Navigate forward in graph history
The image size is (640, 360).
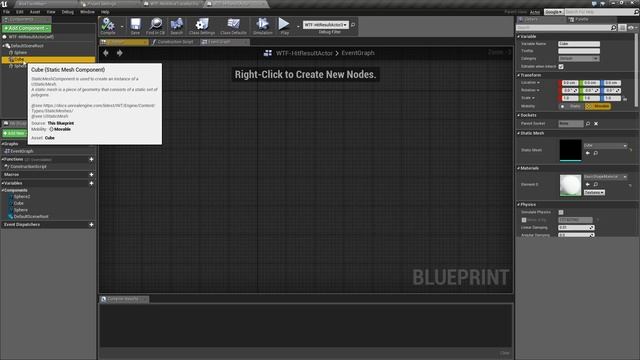pyautogui.click(x=120, y=53)
